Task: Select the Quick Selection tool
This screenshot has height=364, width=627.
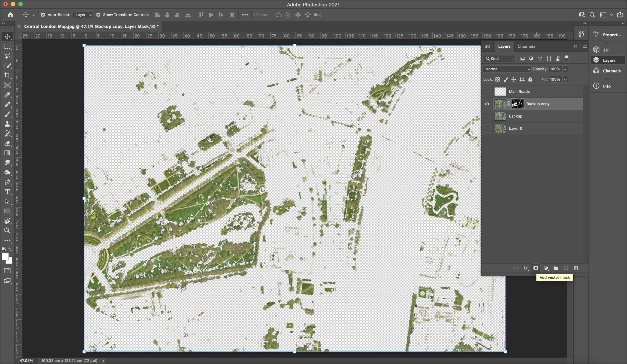Action: pos(7,66)
